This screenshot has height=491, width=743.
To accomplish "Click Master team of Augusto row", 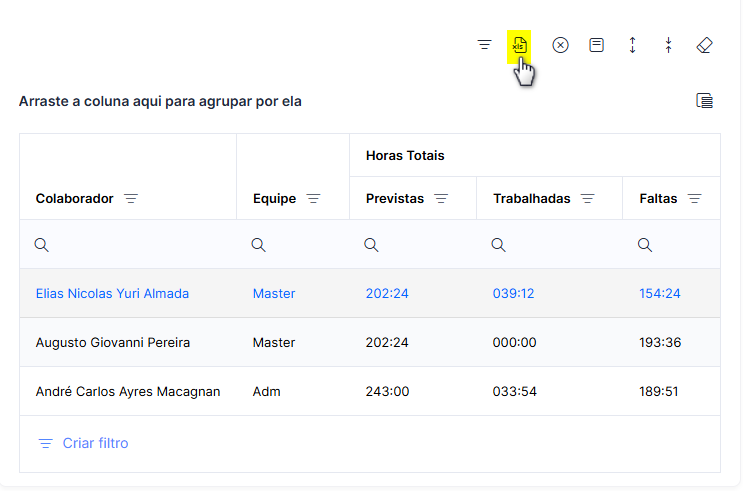I will coord(274,342).
